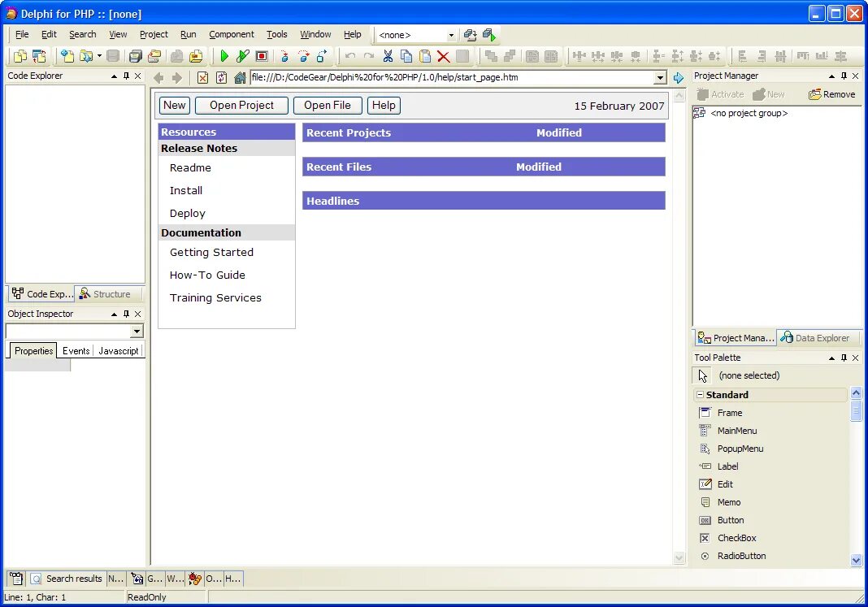Click the debug bug icon in bottom tabs

click(x=194, y=579)
